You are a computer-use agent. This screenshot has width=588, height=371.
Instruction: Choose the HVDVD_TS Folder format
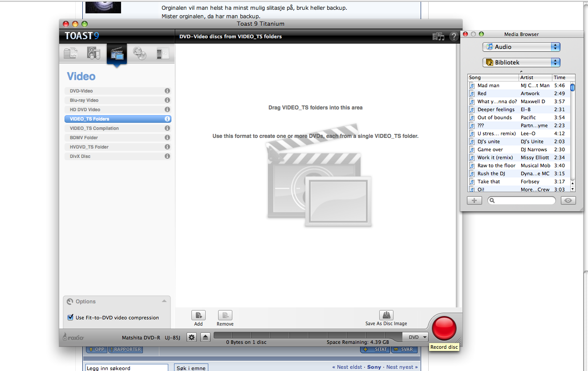(118, 147)
